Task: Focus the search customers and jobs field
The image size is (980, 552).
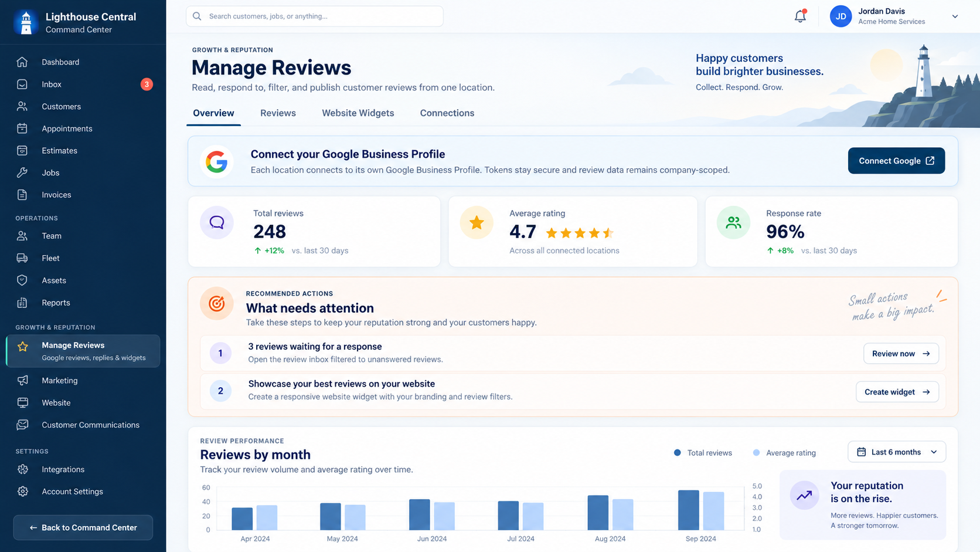Action: point(315,16)
